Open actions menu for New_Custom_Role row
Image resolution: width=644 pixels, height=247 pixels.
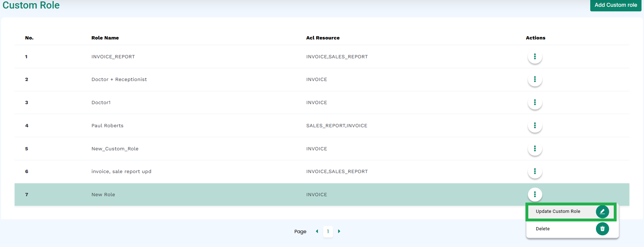coord(535,149)
